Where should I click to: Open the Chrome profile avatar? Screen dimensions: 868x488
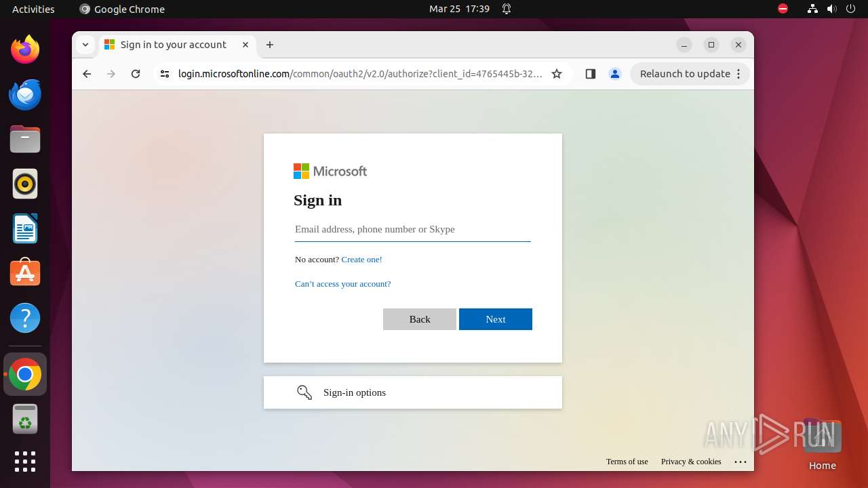[615, 74]
